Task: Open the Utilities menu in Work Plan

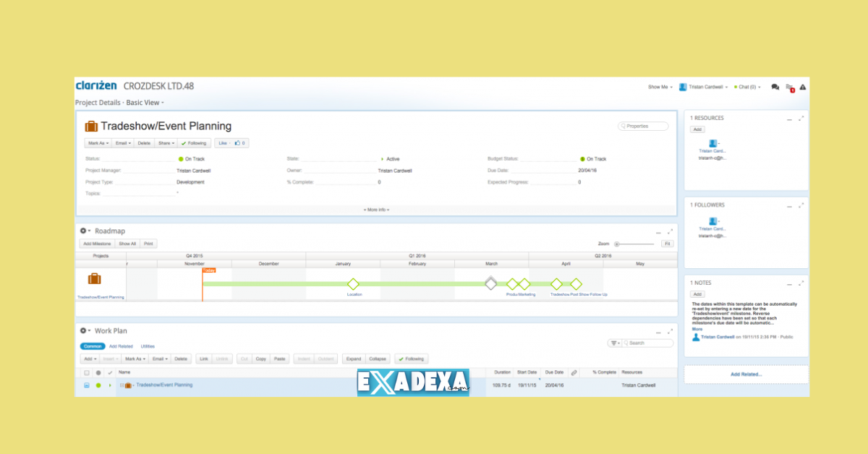Action: coord(148,346)
